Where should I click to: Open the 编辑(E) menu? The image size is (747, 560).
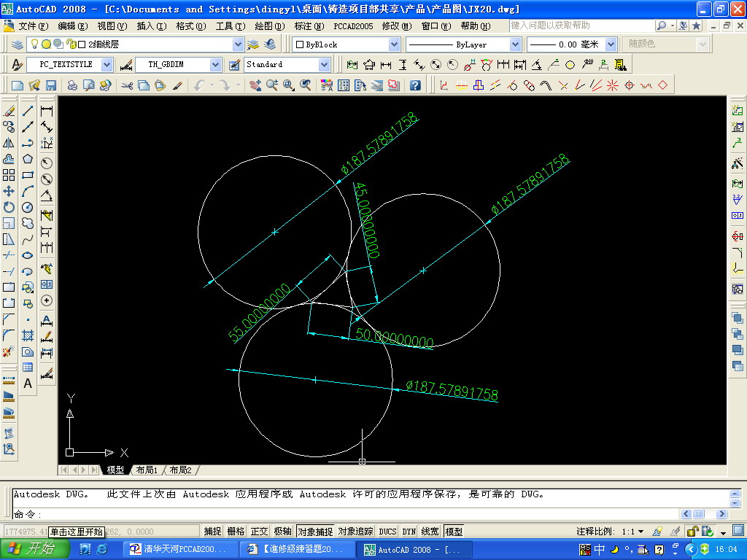(73, 26)
